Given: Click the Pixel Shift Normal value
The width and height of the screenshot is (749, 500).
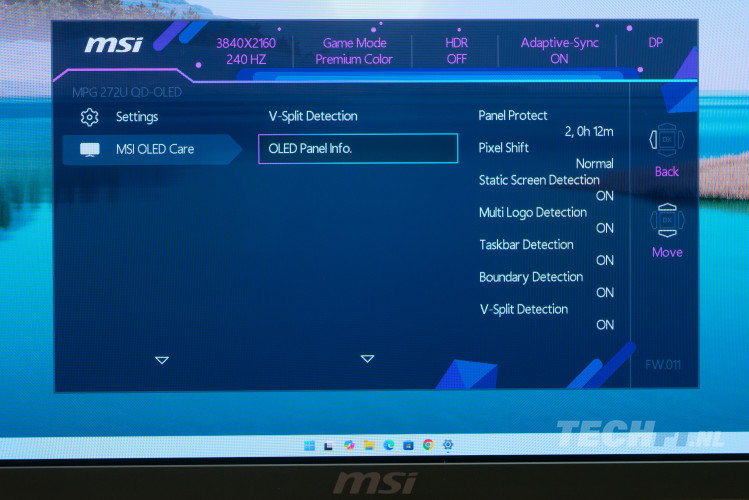Looking at the screenshot, I should 594,164.
